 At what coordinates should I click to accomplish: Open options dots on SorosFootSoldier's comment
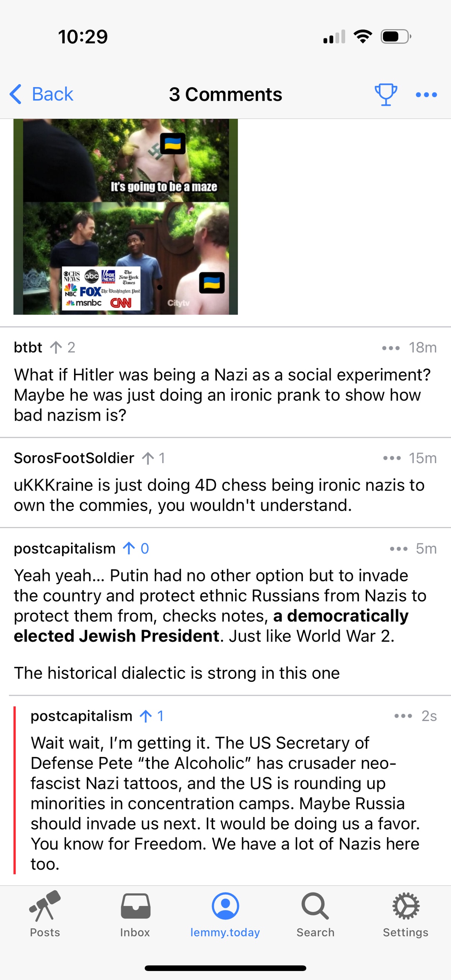coord(392,458)
